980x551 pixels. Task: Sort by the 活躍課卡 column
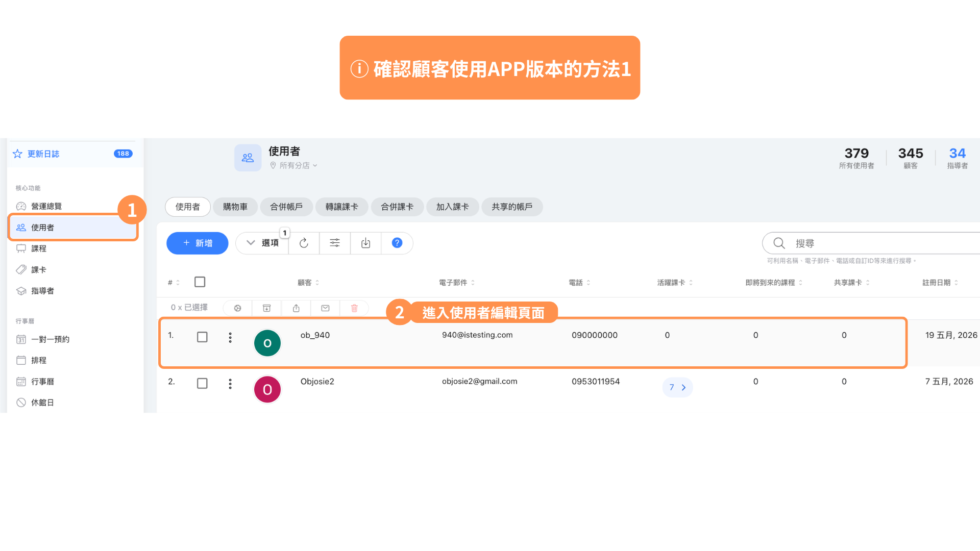[675, 283]
